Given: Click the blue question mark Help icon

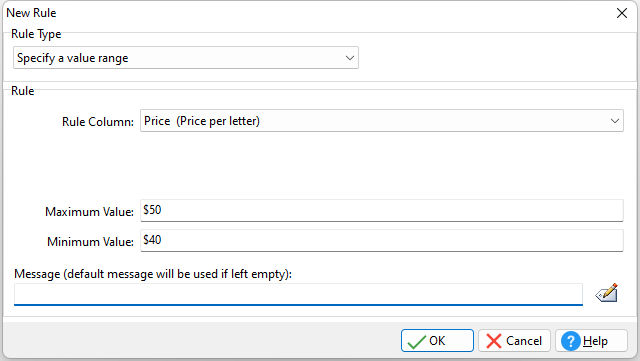Looking at the screenshot, I should coord(570,341).
